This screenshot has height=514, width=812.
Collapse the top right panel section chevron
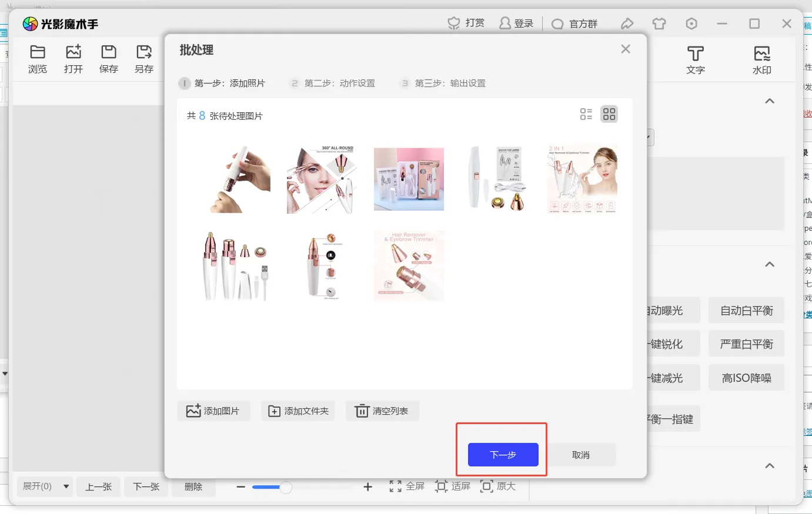coord(770,101)
